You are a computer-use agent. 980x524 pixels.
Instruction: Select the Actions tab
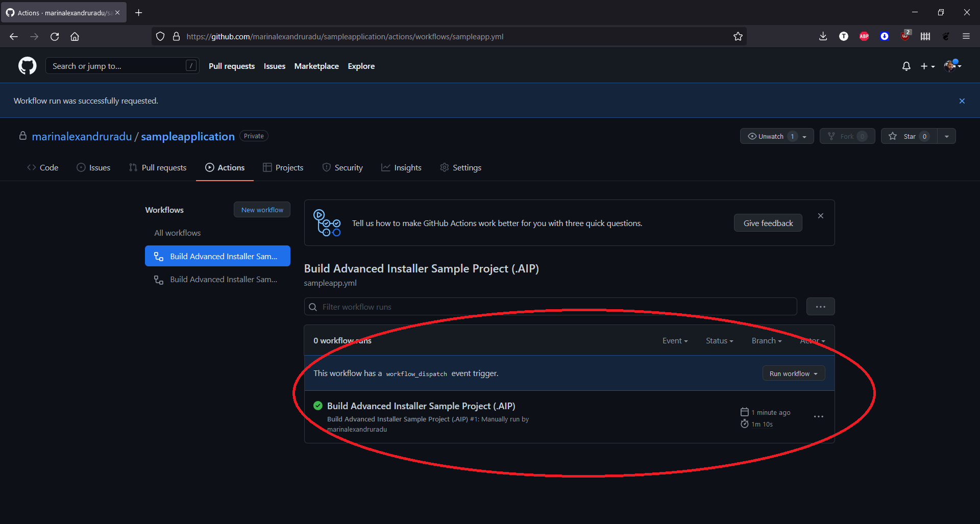point(225,167)
